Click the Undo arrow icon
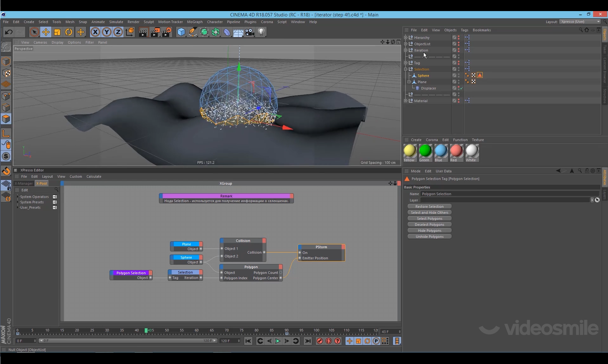 [x=9, y=32]
